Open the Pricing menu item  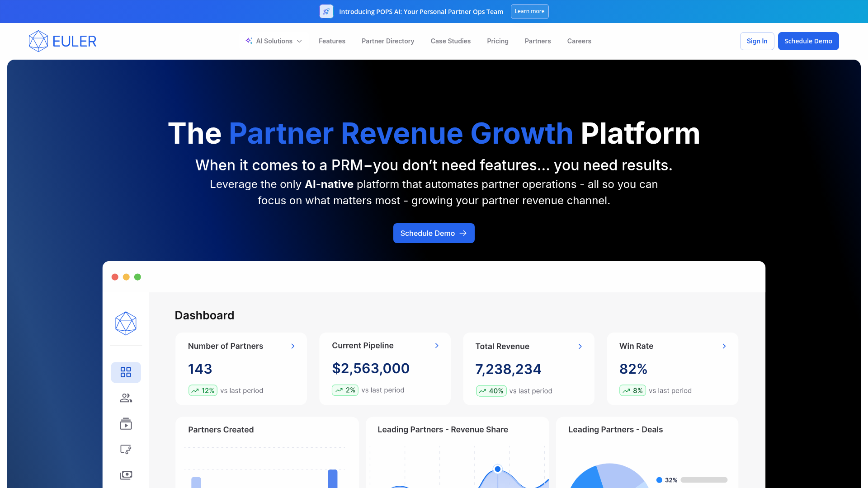click(x=498, y=41)
